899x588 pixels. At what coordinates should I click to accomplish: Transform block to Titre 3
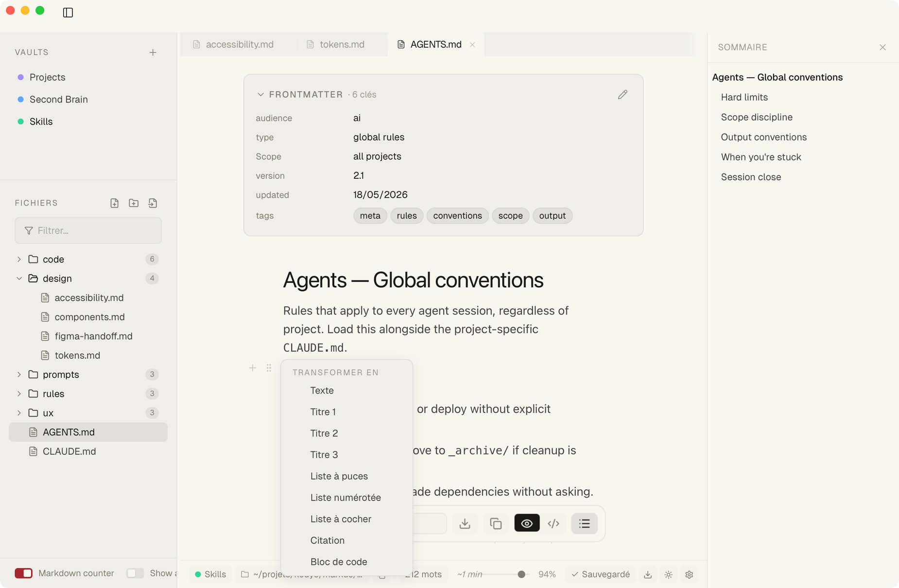point(346,455)
